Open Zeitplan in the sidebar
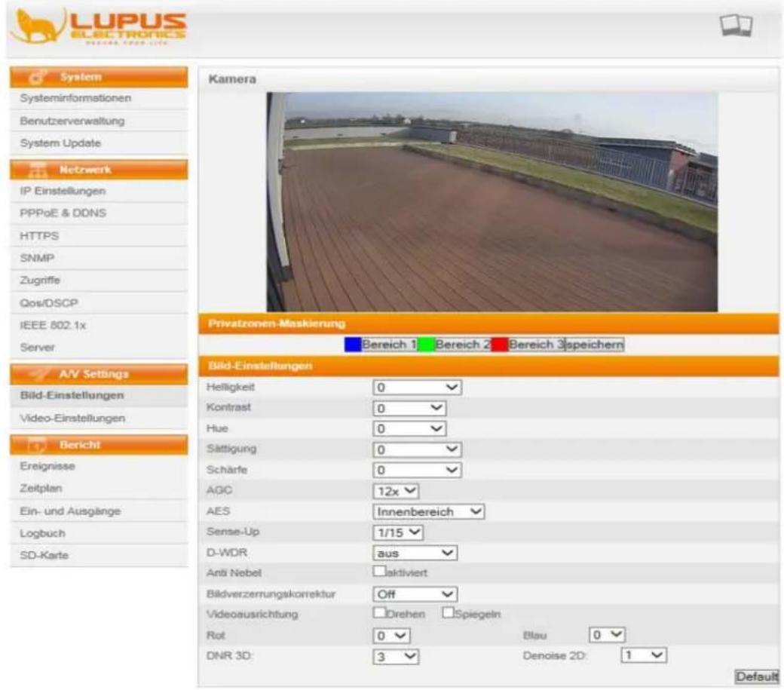 [99, 489]
